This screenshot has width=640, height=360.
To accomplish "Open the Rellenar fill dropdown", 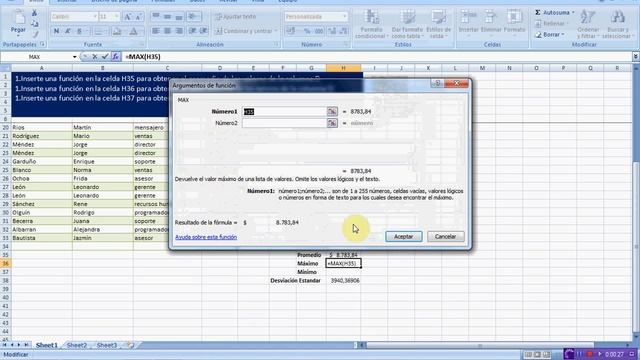I will click(552, 24).
